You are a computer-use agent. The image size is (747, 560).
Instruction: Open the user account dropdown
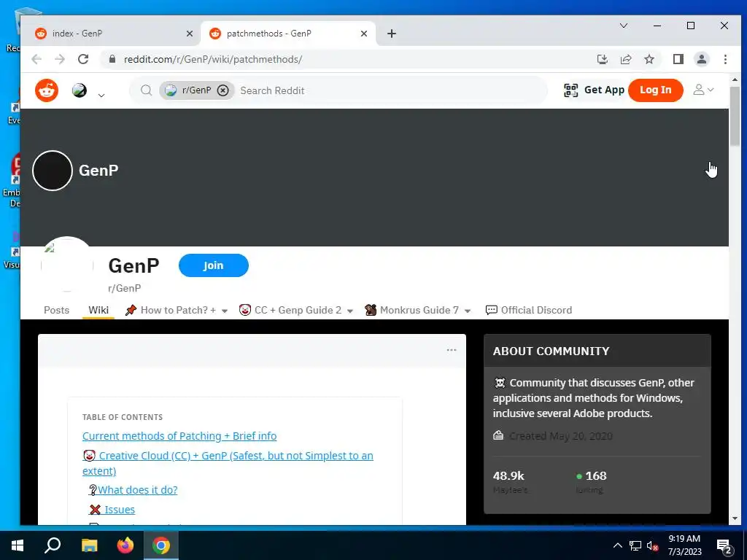(x=703, y=90)
